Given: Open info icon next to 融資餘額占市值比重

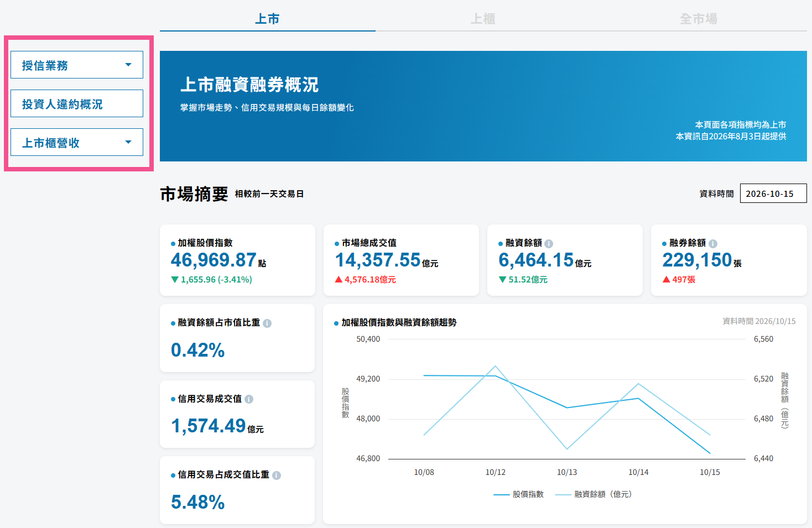Looking at the screenshot, I should [267, 323].
